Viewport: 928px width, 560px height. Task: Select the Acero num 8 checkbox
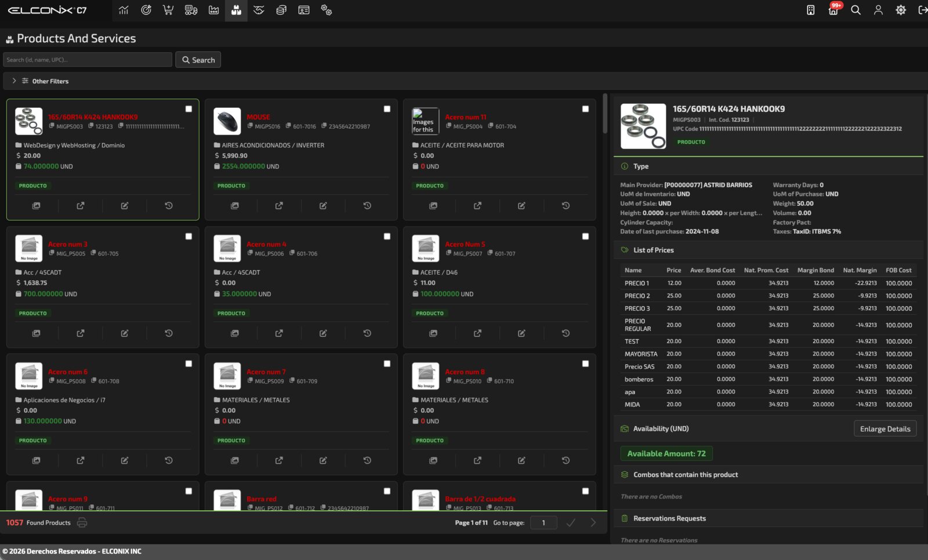click(x=585, y=363)
